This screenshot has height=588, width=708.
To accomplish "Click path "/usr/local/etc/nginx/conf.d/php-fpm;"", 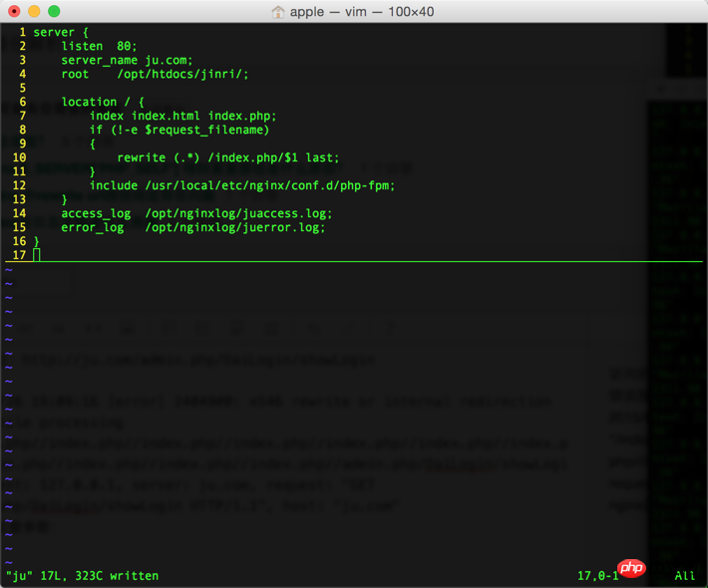I will [270, 186].
